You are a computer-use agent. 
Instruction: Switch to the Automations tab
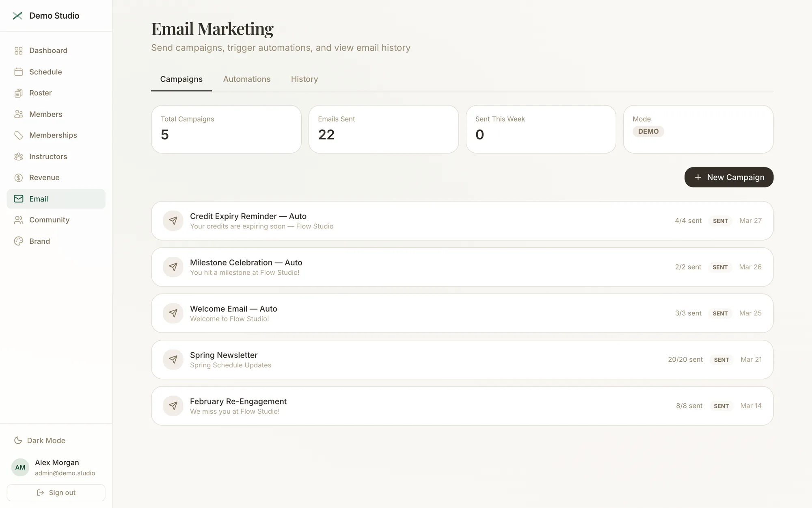click(x=247, y=79)
